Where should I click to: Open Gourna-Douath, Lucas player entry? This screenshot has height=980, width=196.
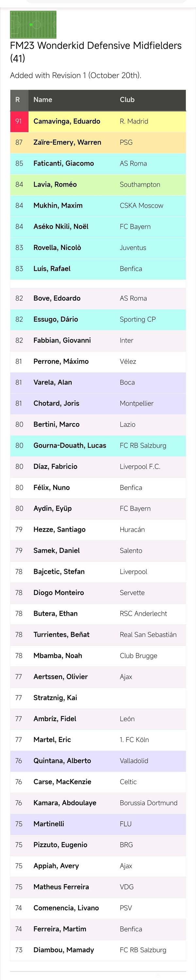pos(70,445)
